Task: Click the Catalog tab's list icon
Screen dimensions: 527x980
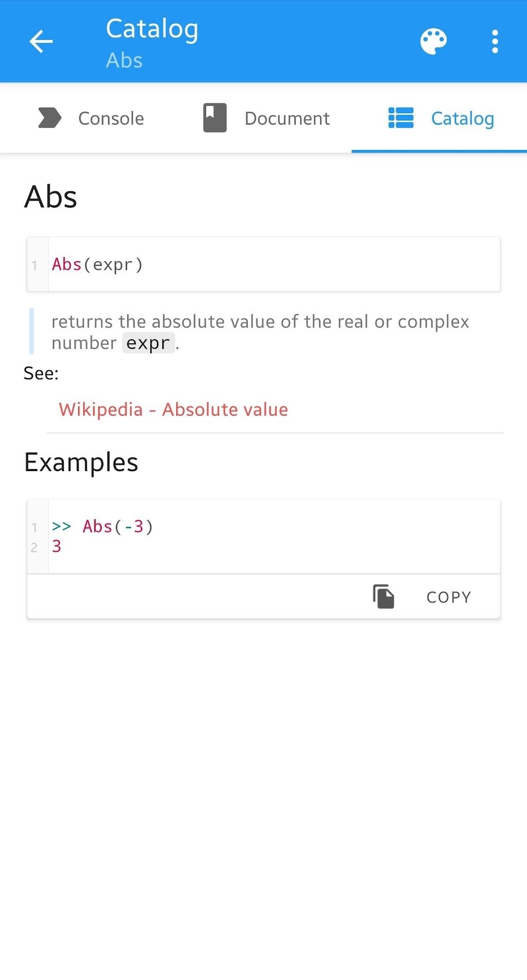Action: tap(401, 118)
